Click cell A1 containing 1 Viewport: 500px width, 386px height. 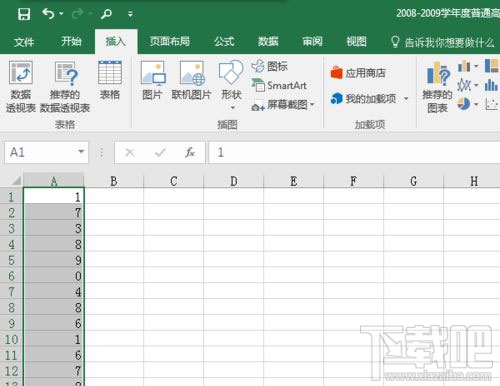point(54,197)
